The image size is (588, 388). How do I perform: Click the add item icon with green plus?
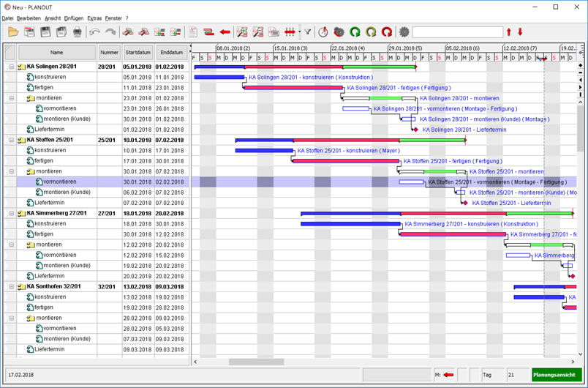pos(159,32)
